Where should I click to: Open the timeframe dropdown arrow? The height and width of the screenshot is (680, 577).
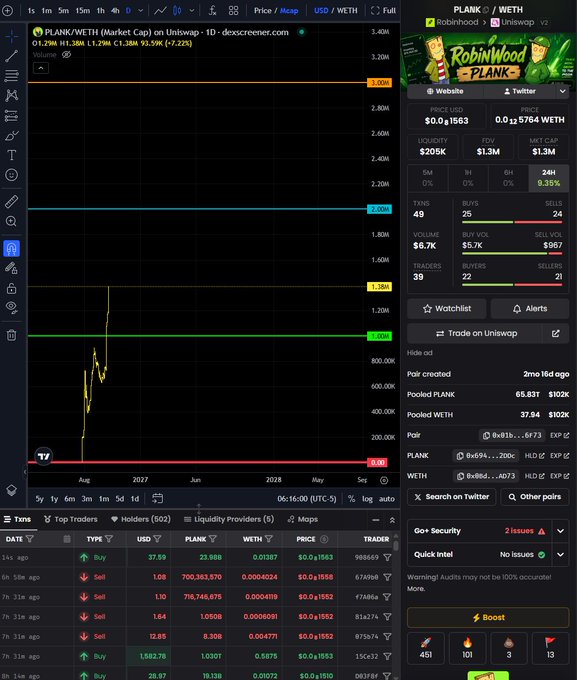pos(141,10)
